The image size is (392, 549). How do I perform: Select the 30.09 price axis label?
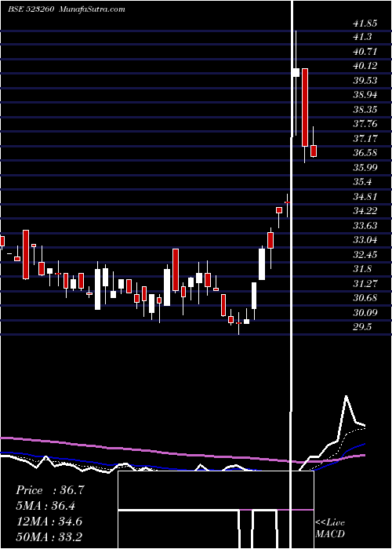pyautogui.click(x=365, y=313)
